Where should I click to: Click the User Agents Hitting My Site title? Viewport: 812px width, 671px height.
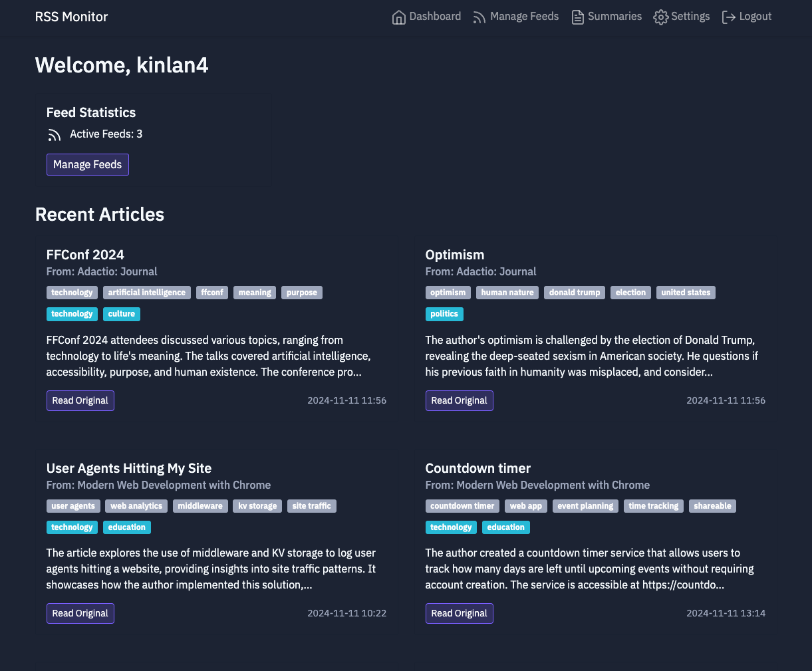[129, 468]
